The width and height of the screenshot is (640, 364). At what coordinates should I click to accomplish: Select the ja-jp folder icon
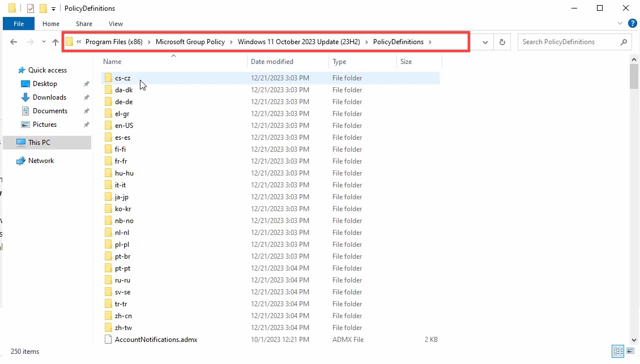pyautogui.click(x=108, y=196)
